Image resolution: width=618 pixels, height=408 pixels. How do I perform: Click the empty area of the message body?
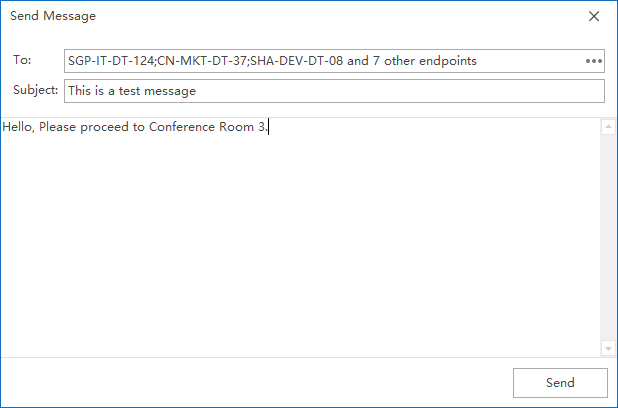click(300, 250)
